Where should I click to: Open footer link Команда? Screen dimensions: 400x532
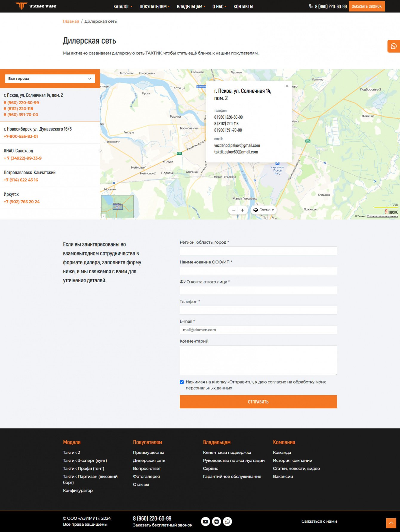282,453
